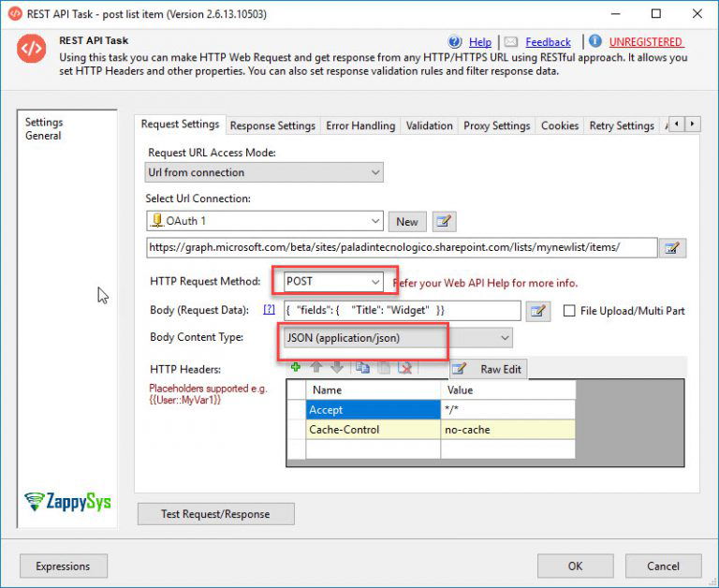719x588 pixels.
Task: Expand the HTTP Request Method dropdown
Action: click(x=375, y=282)
